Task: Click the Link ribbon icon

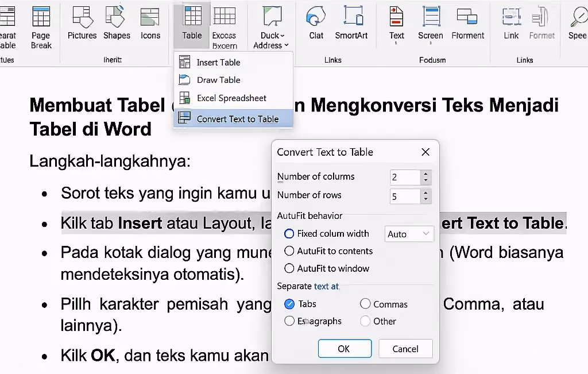Action: 512,17
